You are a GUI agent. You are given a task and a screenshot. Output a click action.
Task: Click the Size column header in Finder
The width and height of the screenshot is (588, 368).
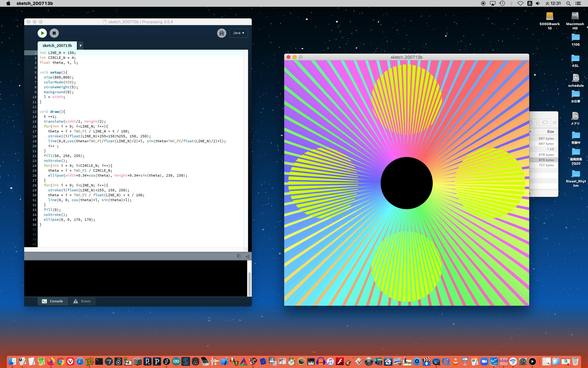[550, 132]
